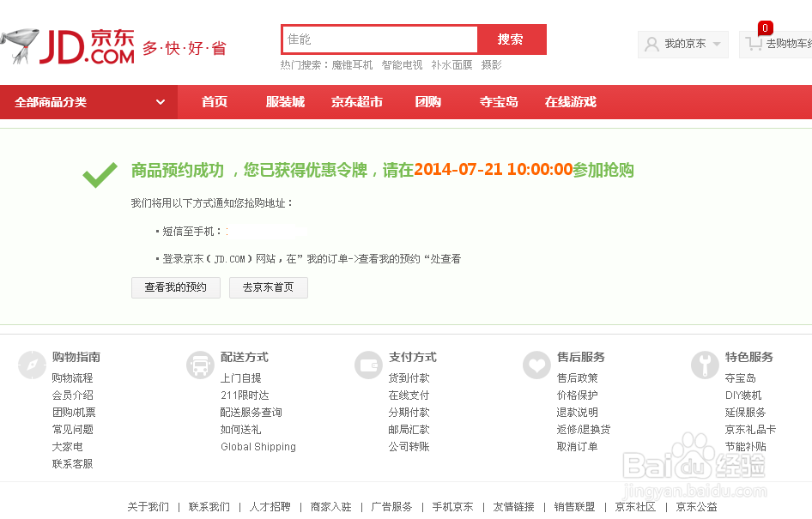Open the 团购/机票 link
This screenshot has height=519, width=812.
pos(74,413)
